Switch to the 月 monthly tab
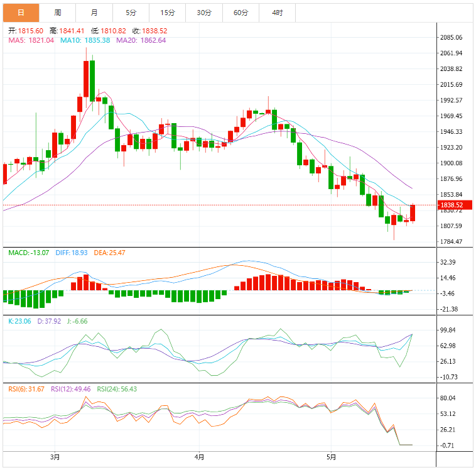 tap(94, 13)
